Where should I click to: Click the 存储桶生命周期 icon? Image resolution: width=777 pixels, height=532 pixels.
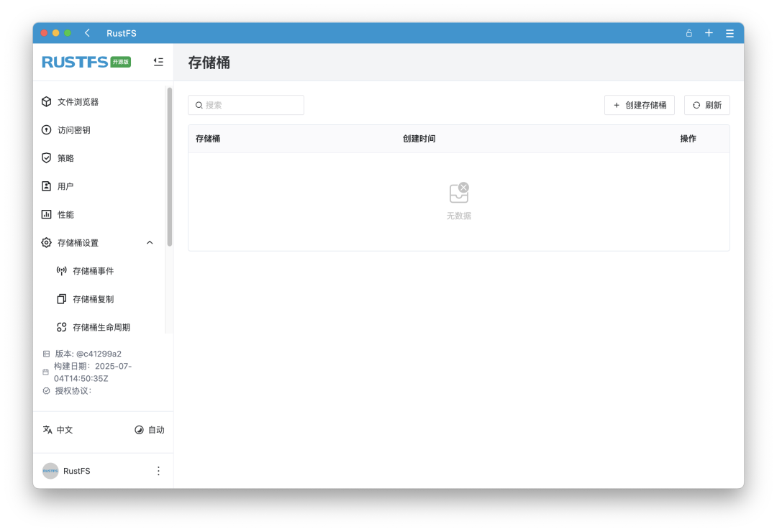coord(62,327)
